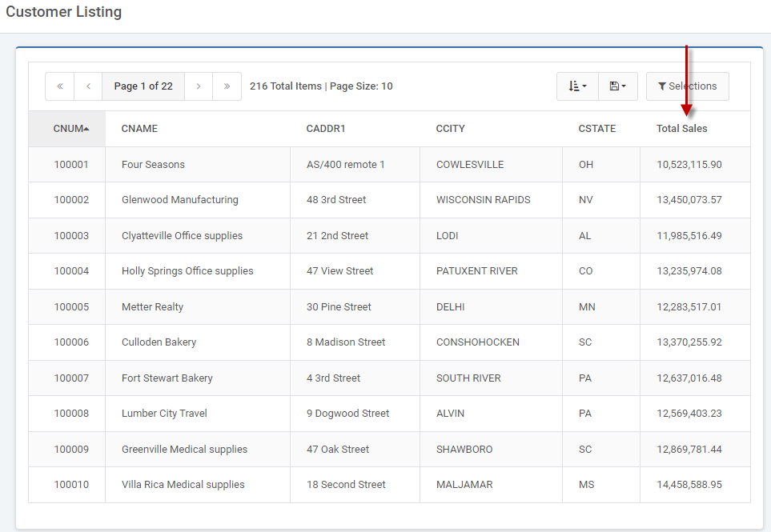Sort by the CSTATE column header
The image size is (771, 532).
(x=596, y=129)
